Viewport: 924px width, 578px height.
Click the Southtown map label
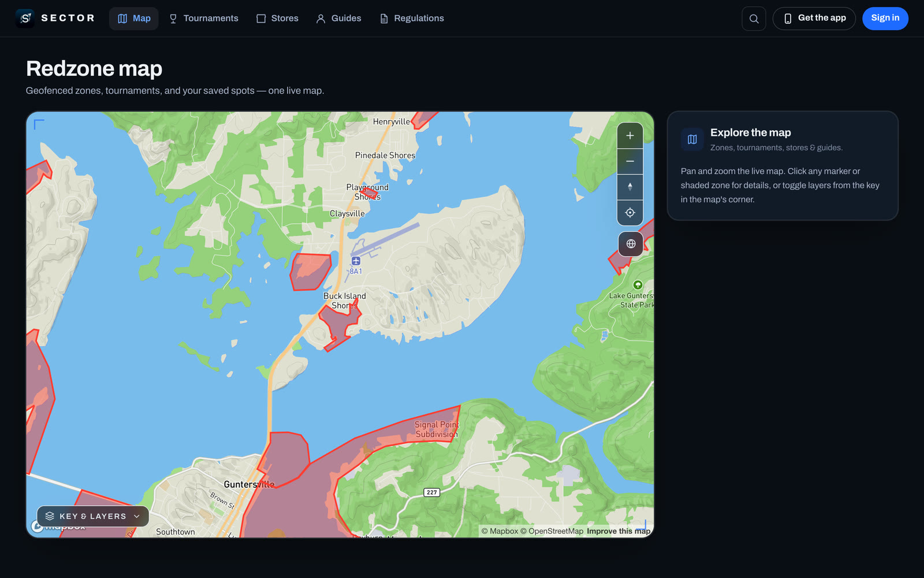176,532
